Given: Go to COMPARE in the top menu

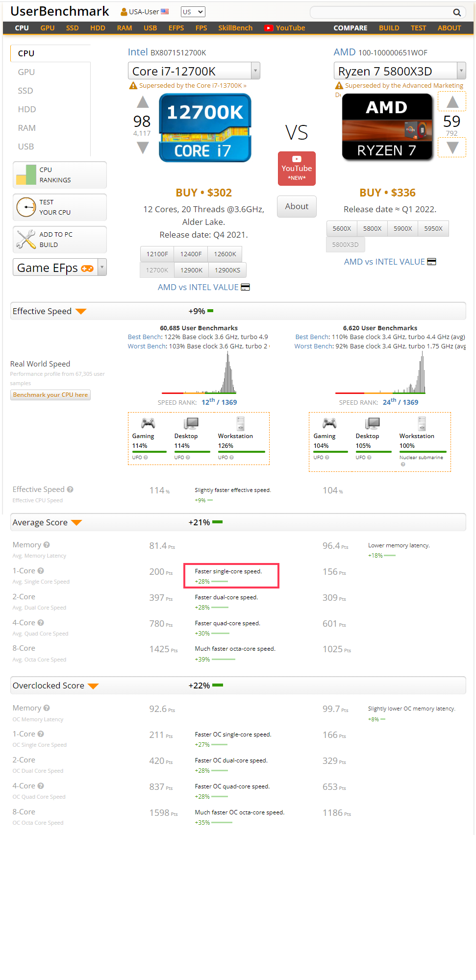Looking at the screenshot, I should pyautogui.click(x=351, y=28).
